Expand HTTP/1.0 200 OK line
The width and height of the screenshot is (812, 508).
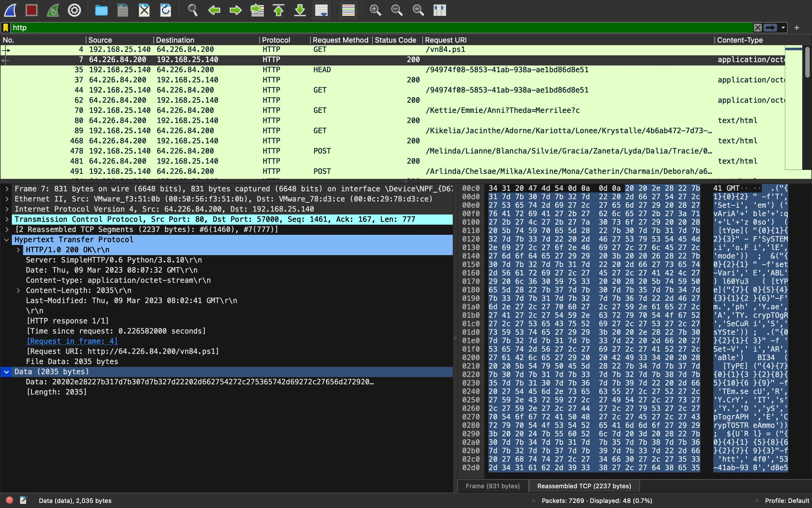[x=18, y=250]
